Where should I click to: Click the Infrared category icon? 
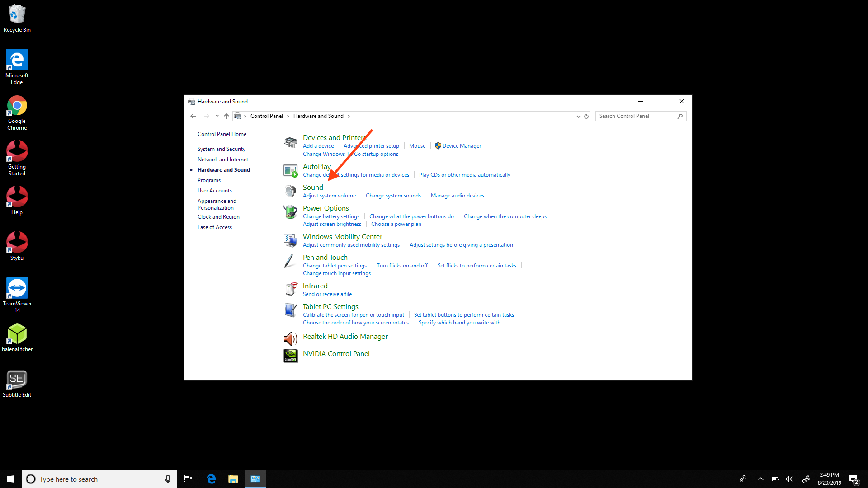pyautogui.click(x=290, y=289)
